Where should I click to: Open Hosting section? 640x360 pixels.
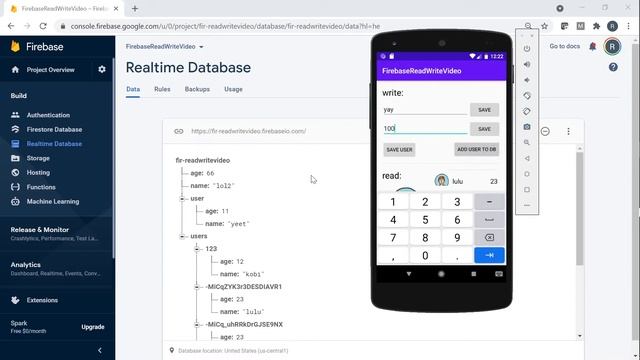[38, 173]
